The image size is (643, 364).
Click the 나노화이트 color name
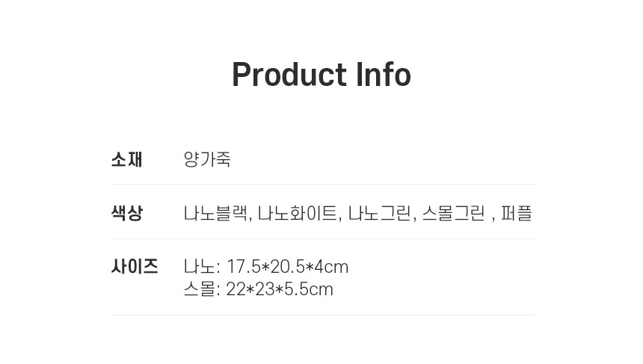coord(298,213)
